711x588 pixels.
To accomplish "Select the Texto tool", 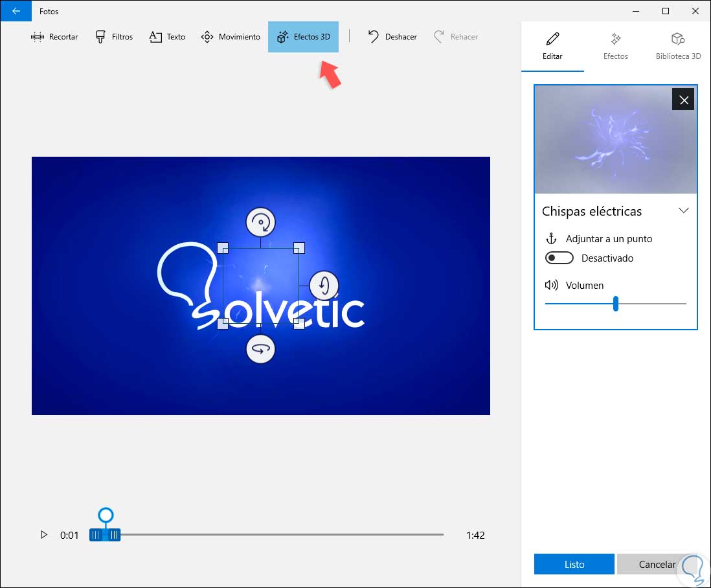I will (167, 37).
